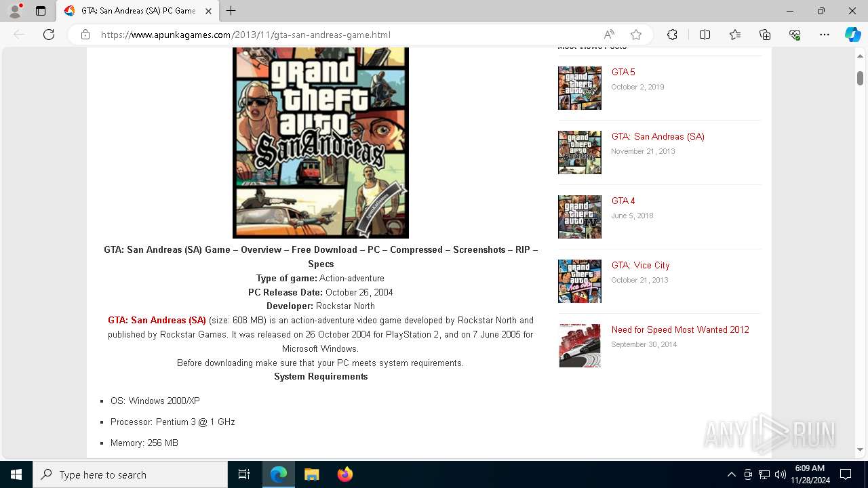Click the red GTA: San Andreas (SA) text link
Image resolution: width=868 pixels, height=488 pixels.
[157, 320]
